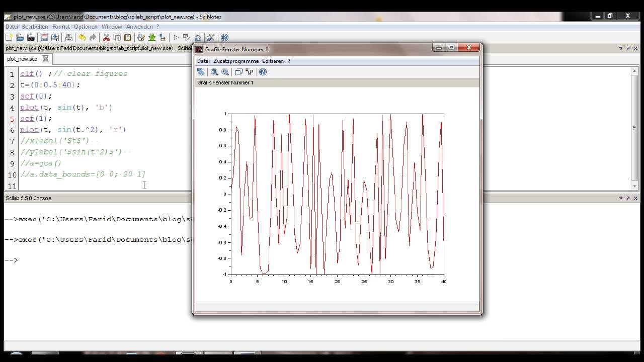This screenshot has height=362, width=644.
Task: Open the Datei menu in SciNotes
Action: [x=12, y=27]
